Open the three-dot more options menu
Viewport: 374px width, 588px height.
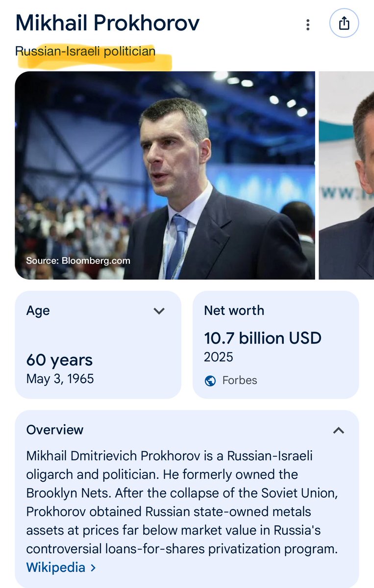click(x=308, y=24)
